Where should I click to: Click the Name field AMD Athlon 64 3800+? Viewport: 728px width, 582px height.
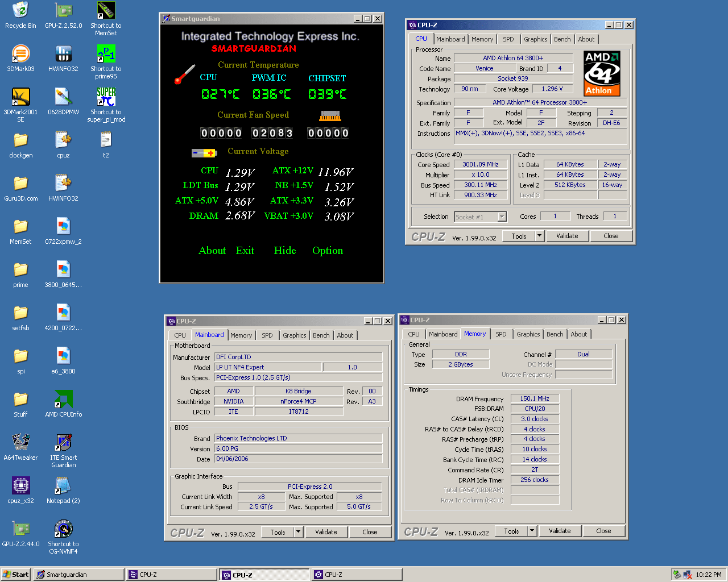pyautogui.click(x=513, y=58)
